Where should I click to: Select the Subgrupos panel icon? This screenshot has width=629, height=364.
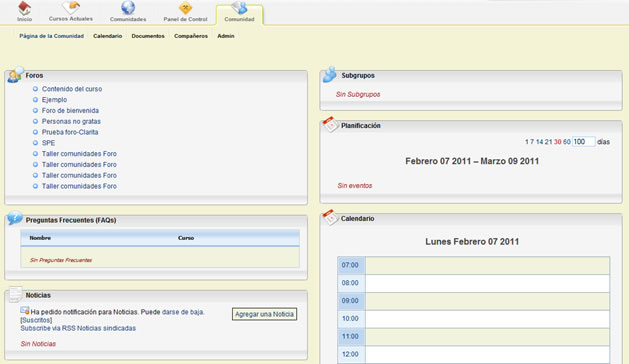(x=330, y=75)
